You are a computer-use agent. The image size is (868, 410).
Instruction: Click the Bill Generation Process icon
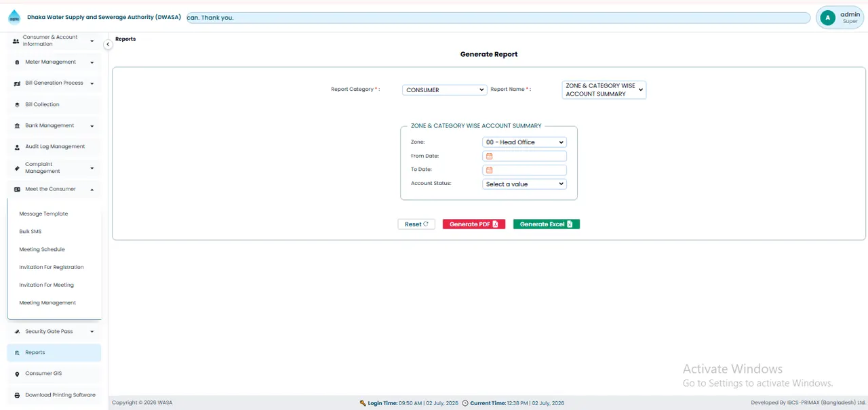pyautogui.click(x=17, y=83)
